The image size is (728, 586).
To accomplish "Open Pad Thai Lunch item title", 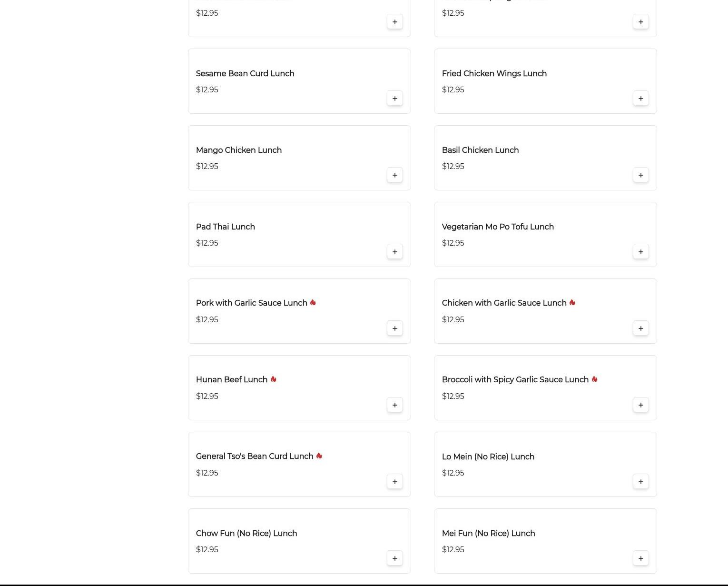I will 226,227.
